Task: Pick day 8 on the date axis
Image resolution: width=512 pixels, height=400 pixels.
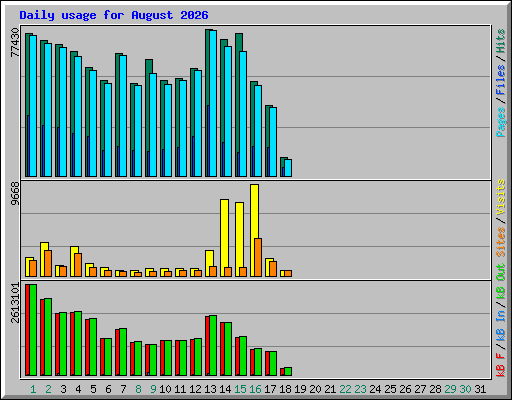Action: pyautogui.click(x=138, y=389)
